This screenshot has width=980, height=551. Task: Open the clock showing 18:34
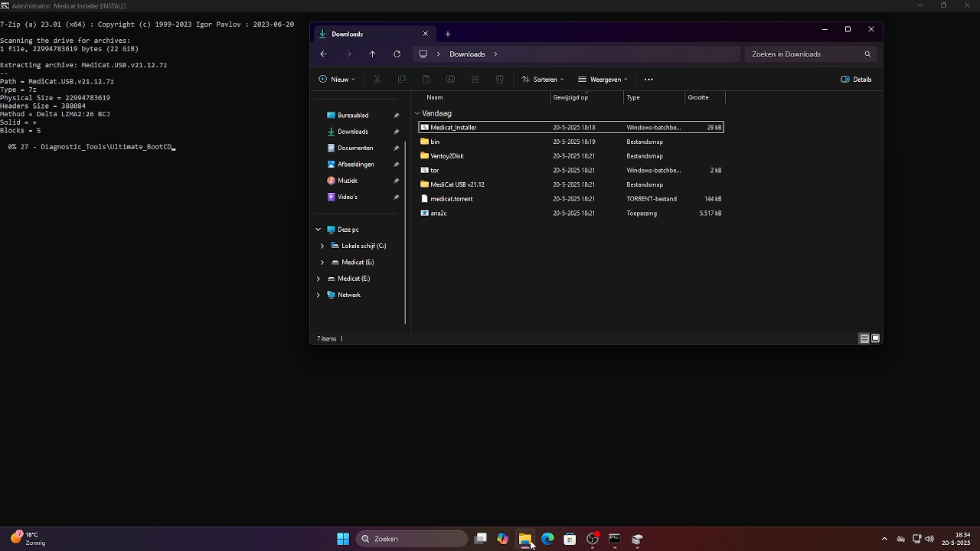coord(956,539)
